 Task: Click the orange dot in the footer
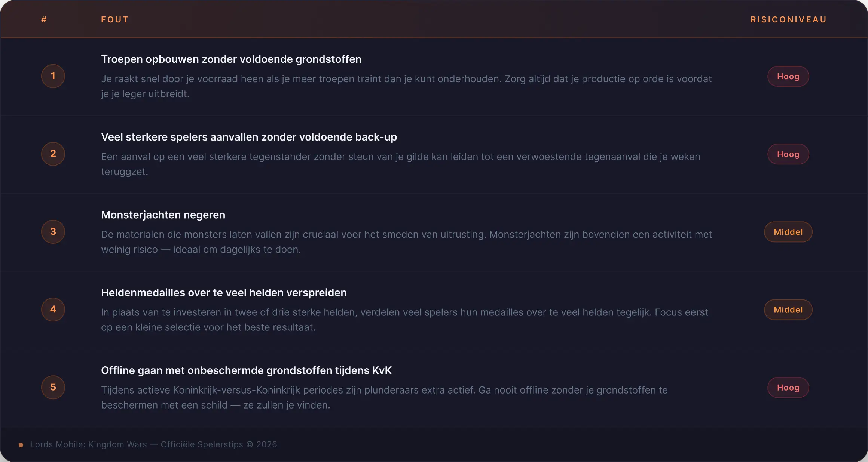point(21,445)
